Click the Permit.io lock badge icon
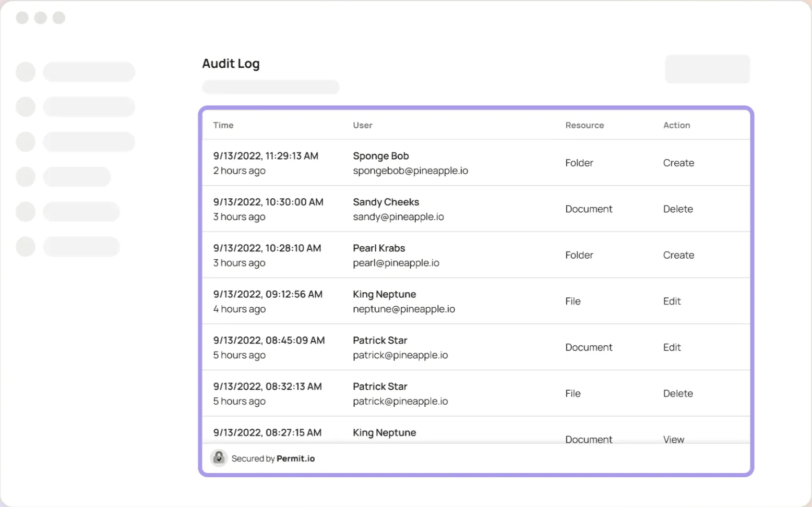812x507 pixels. (x=219, y=458)
